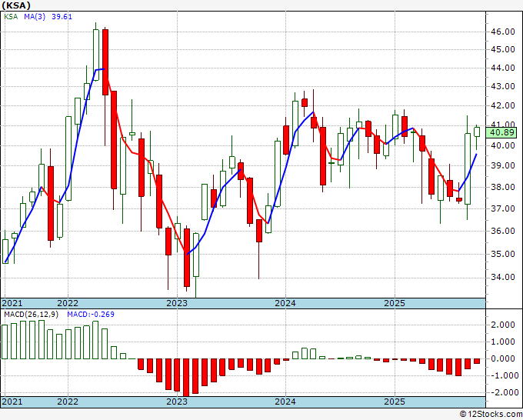Click the MACD:-0.269 value text
523x420 pixels.
pos(91,315)
